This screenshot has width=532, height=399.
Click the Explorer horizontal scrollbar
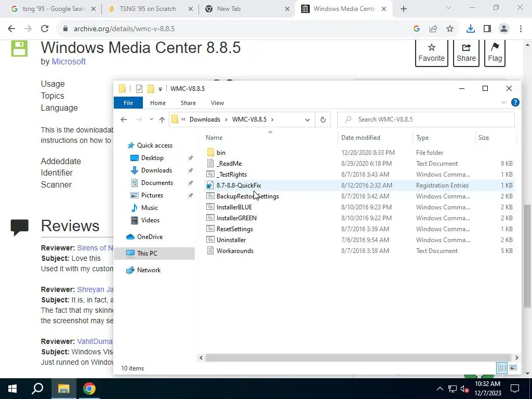(358, 357)
